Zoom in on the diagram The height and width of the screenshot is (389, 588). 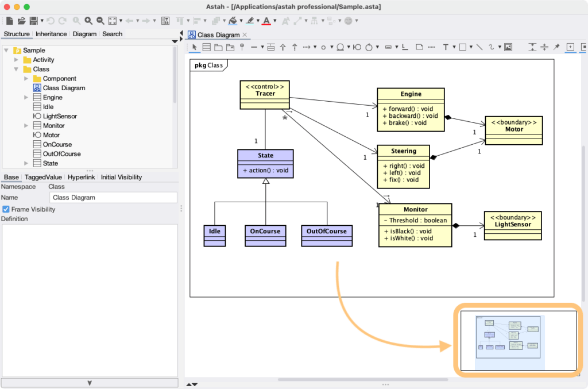point(88,21)
